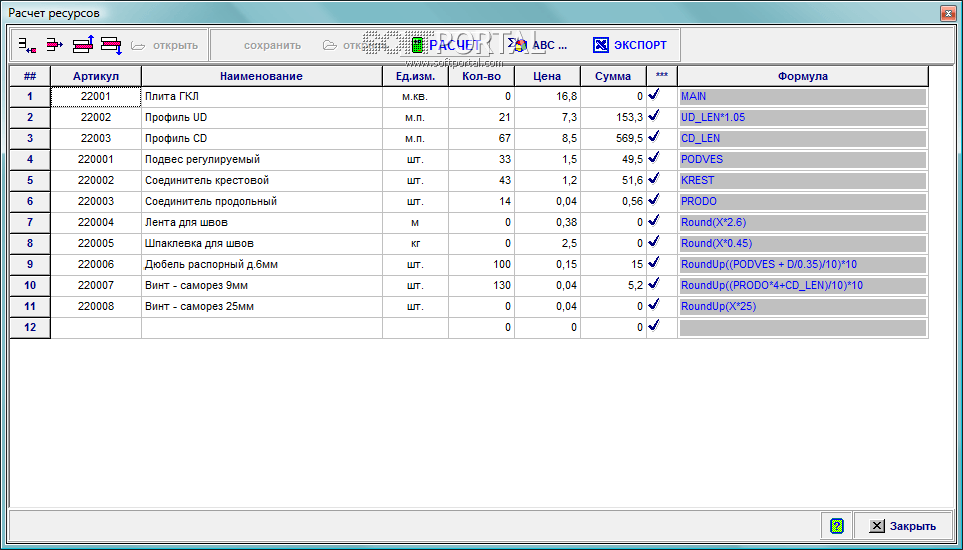This screenshot has width=963, height=550.
Task: Select row header number 12
Action: [x=30, y=327]
